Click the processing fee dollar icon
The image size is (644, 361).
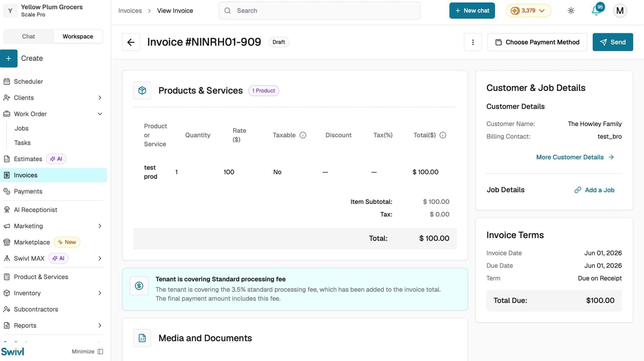(139, 286)
